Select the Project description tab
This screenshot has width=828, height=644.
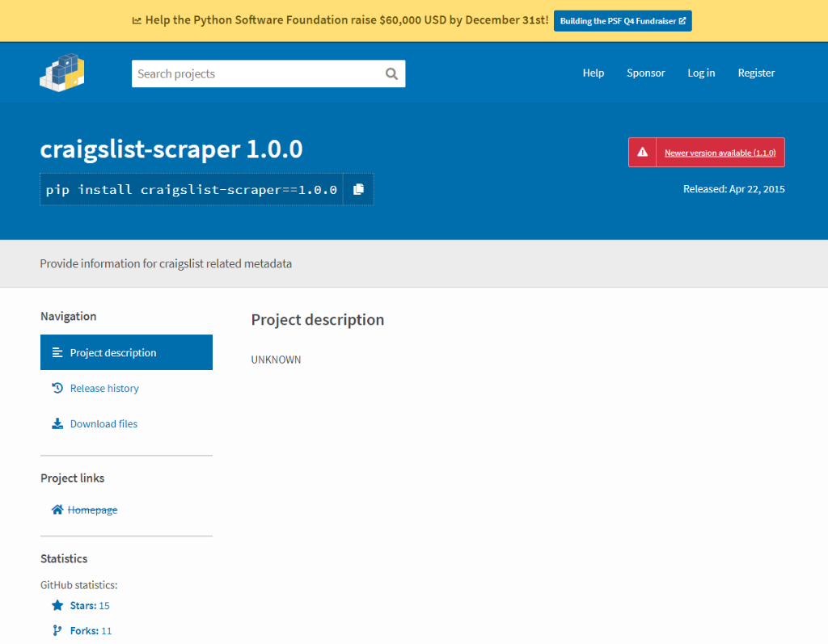pos(126,352)
